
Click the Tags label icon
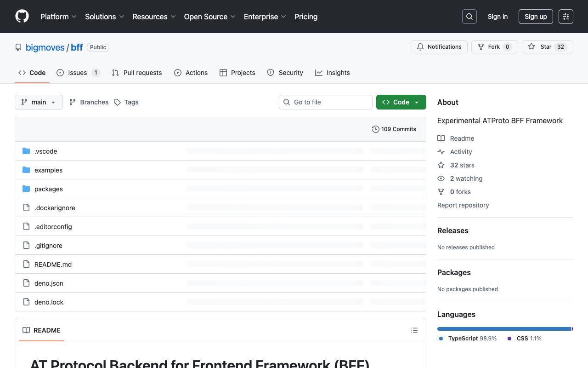pyautogui.click(x=118, y=102)
